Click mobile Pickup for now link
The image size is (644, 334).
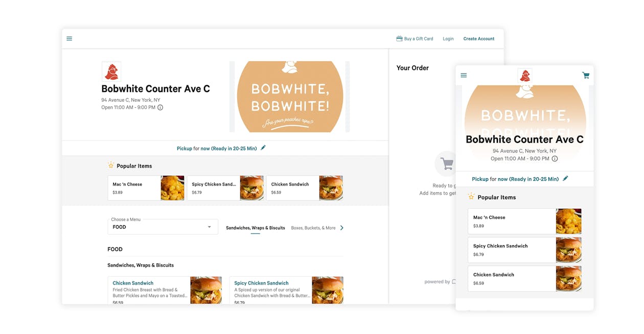point(515,179)
